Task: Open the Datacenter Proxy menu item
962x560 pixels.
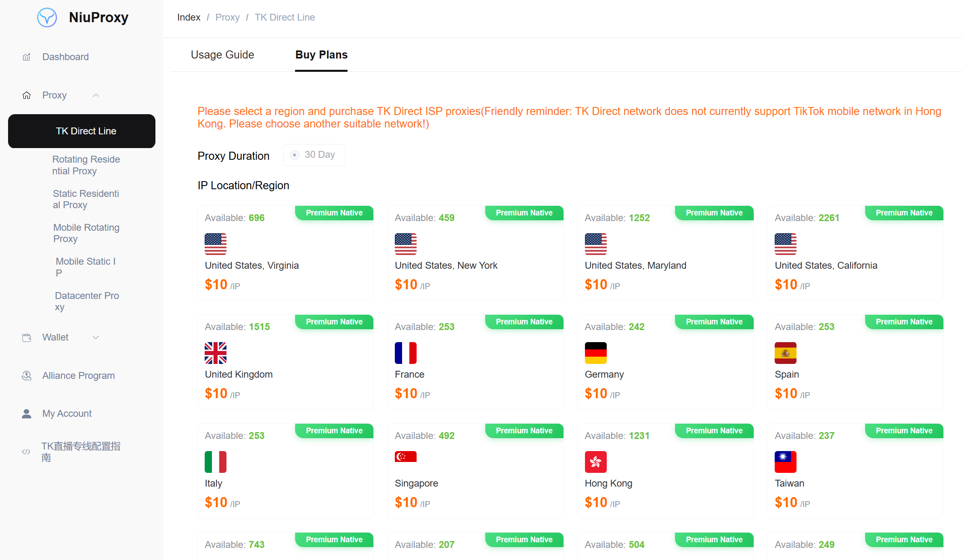Action: pyautogui.click(x=87, y=301)
